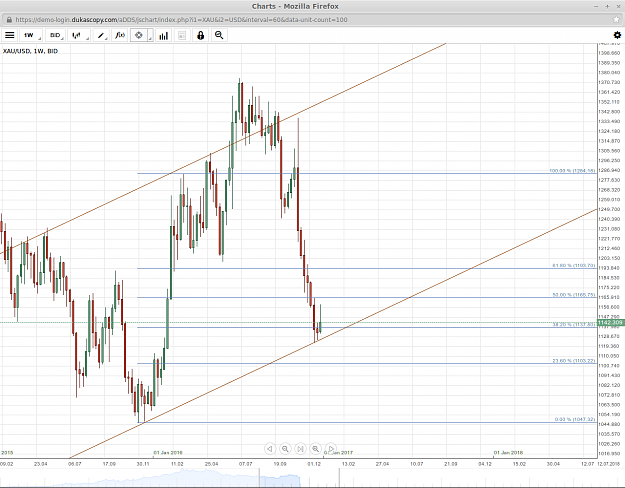Open the f(x) indicators menu

point(120,35)
